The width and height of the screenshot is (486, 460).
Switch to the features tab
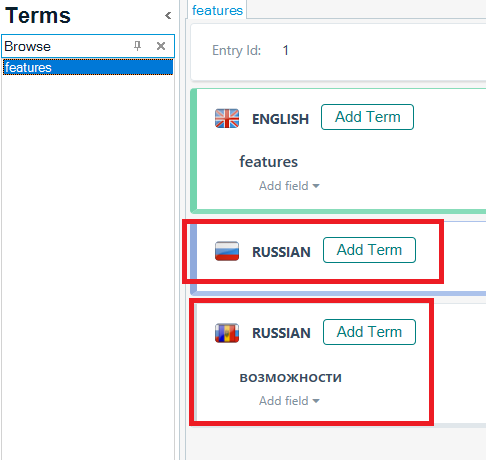coord(217,10)
